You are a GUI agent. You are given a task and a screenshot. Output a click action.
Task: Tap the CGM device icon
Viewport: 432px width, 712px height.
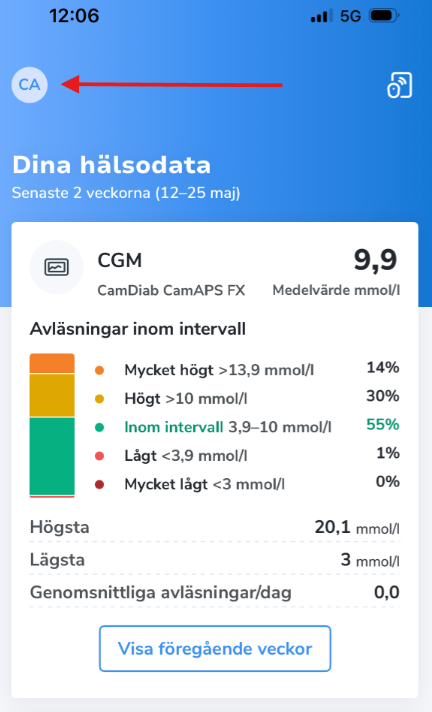[56, 267]
